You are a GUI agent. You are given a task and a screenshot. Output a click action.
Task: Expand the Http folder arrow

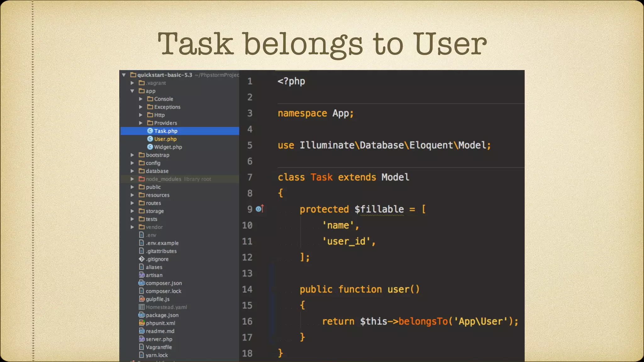[141, 115]
